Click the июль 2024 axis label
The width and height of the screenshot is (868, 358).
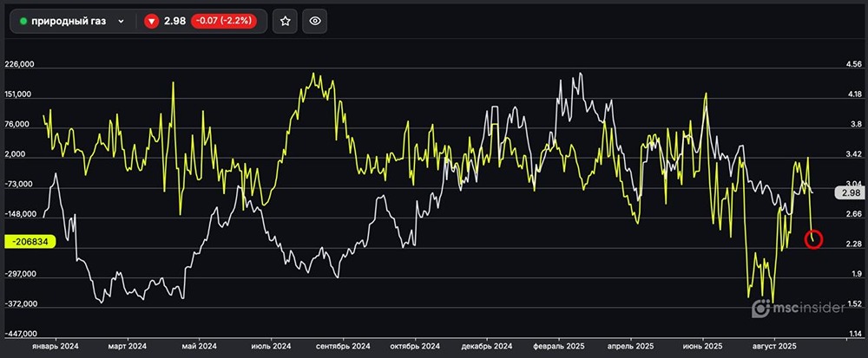click(x=271, y=347)
